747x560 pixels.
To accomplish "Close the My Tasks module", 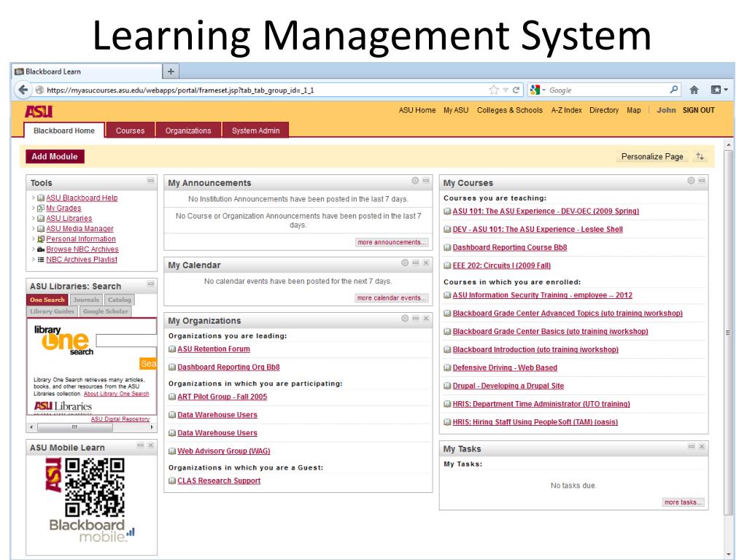I will [702, 447].
